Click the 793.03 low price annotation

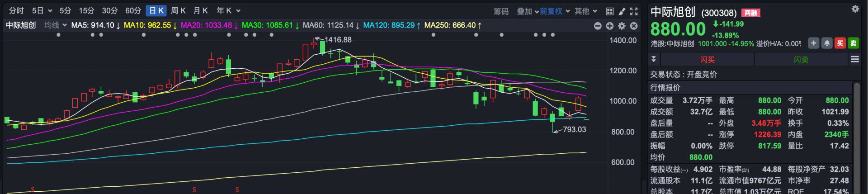pyautogui.click(x=574, y=129)
